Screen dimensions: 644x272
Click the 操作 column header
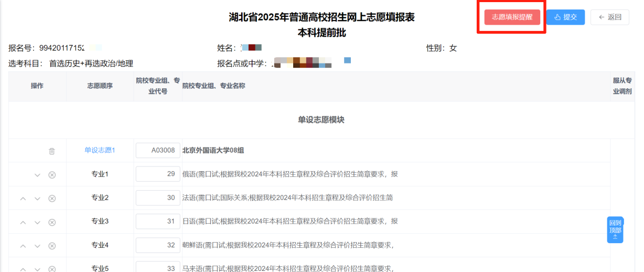pyautogui.click(x=37, y=86)
